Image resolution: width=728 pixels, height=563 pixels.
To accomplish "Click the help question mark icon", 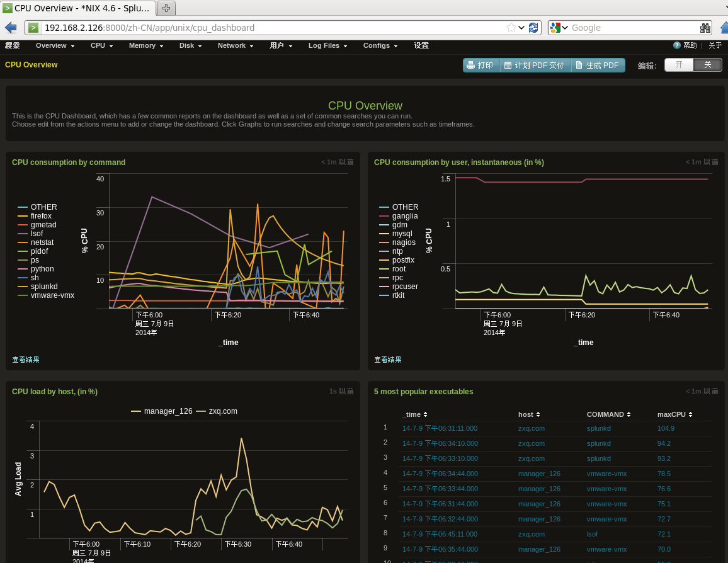I will tap(676, 45).
